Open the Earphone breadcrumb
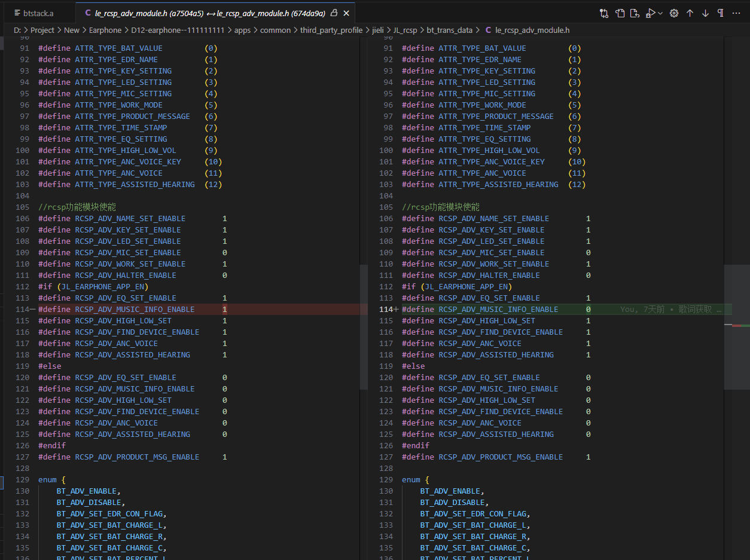 click(x=105, y=30)
